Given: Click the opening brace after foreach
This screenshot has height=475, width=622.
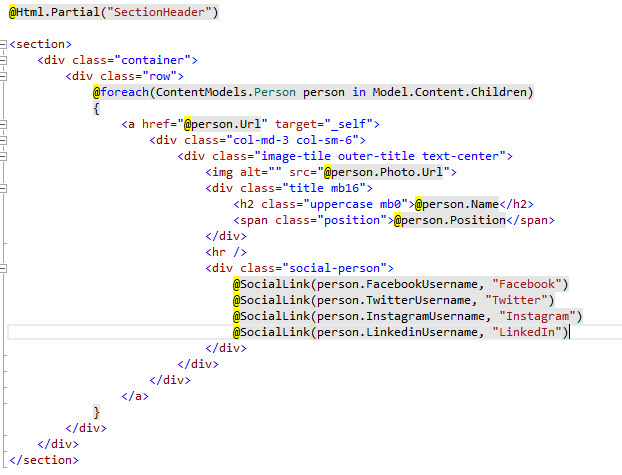Looking at the screenshot, I should 96,108.
